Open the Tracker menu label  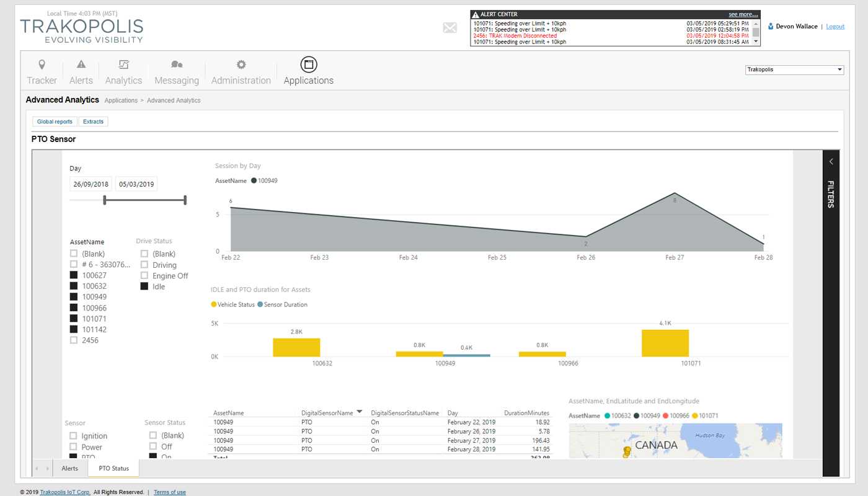click(x=42, y=81)
